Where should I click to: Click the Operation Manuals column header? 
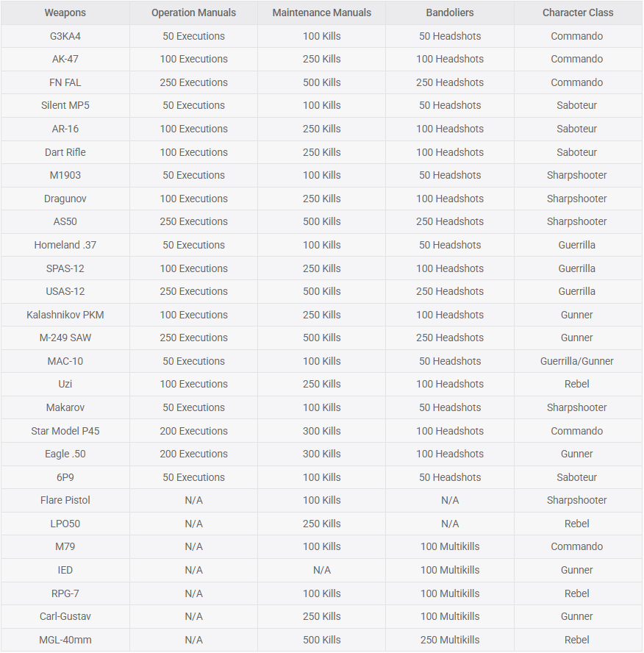pos(193,13)
